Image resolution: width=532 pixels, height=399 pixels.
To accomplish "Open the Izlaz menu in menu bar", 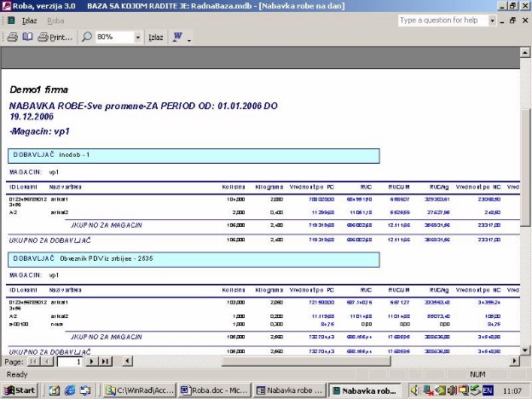I will 30,20.
